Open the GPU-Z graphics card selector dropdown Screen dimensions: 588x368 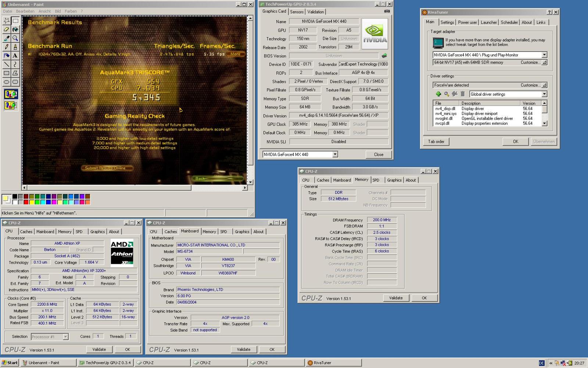[335, 155]
